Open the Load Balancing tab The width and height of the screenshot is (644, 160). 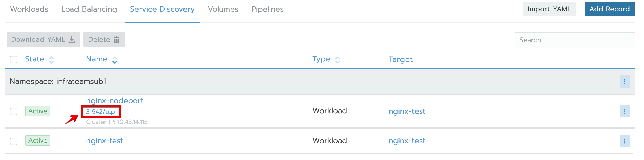click(x=89, y=9)
